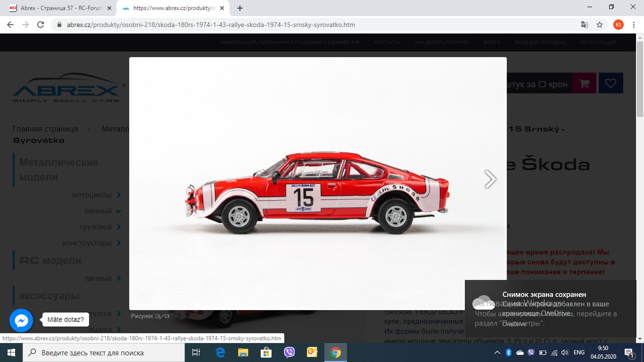This screenshot has width=644, height=362.
Task: Open the shopping cart icon
Action: click(x=584, y=83)
